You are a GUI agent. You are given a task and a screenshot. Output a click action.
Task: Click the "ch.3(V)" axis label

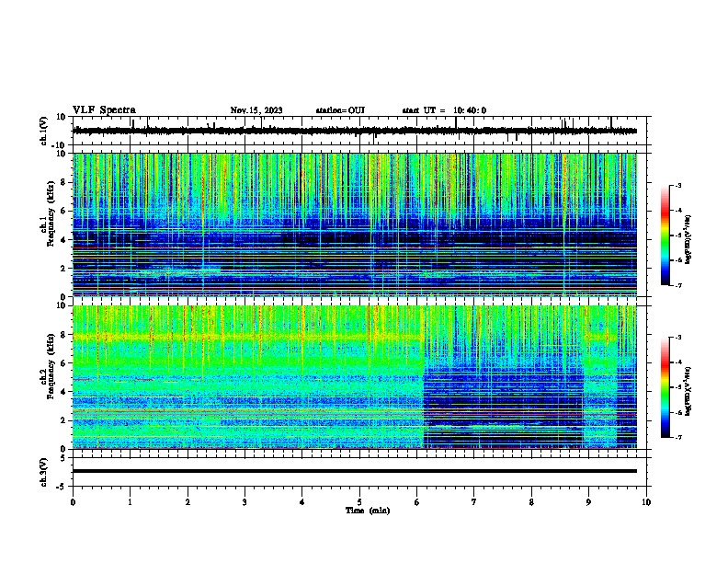tap(44, 472)
